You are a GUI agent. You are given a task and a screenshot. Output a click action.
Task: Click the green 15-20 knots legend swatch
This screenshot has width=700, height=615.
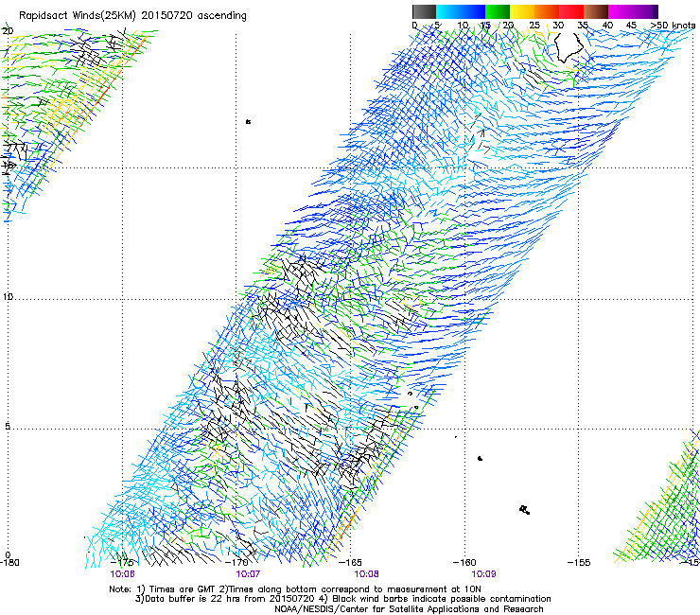498,11
